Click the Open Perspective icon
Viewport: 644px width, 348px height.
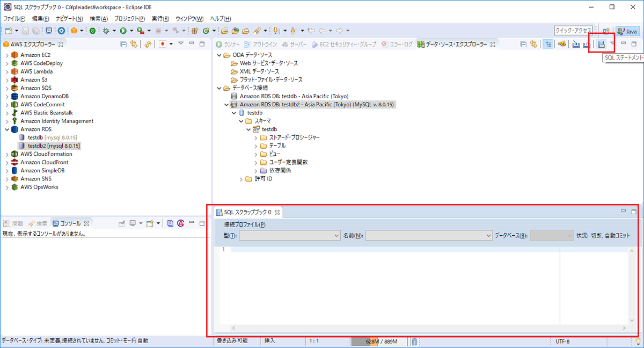[x=605, y=31]
